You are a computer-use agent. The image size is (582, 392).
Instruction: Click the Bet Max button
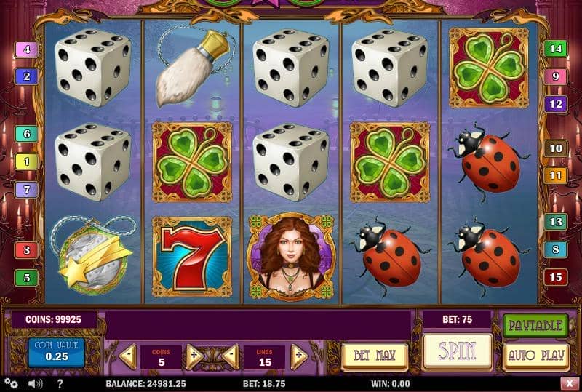point(374,356)
